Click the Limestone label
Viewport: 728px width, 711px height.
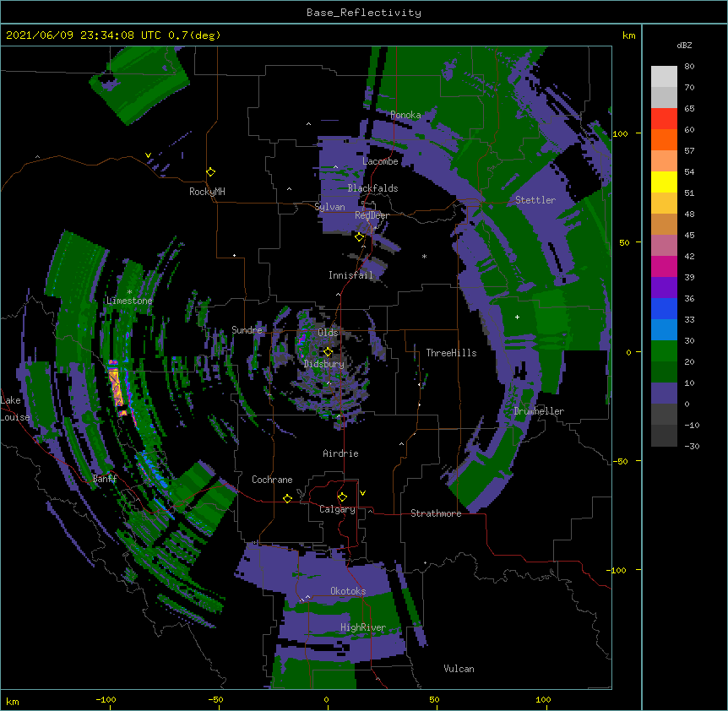point(129,301)
